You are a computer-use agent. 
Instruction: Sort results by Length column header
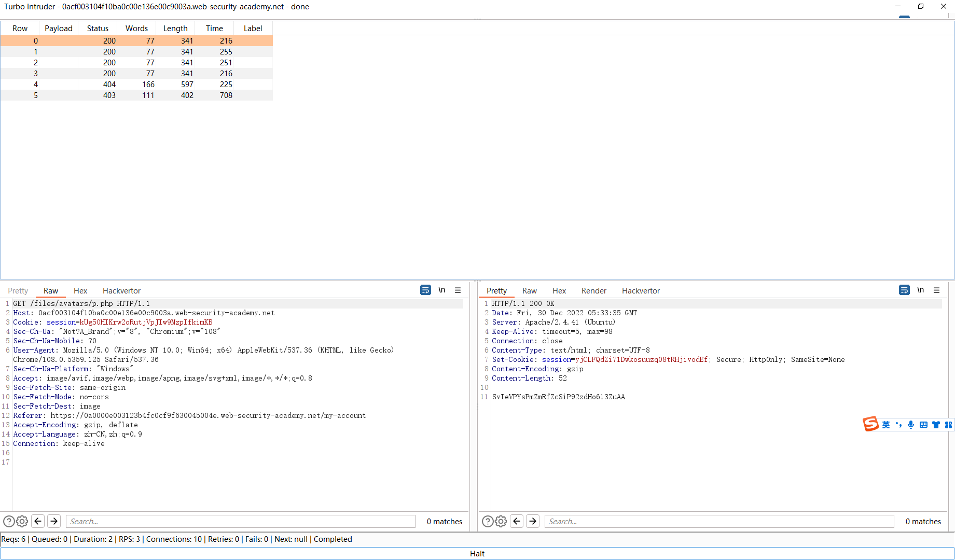pos(175,29)
